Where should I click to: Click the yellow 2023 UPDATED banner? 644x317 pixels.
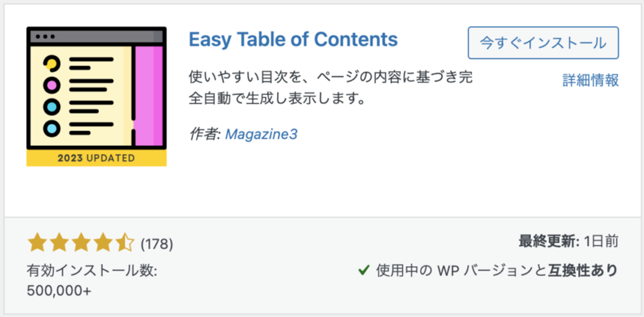pos(97,158)
